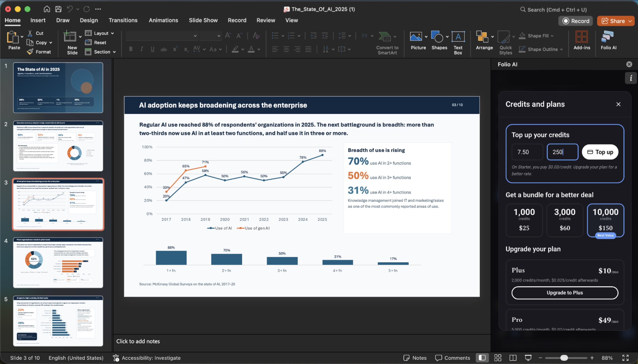Click the zoom slider handle

point(564,358)
